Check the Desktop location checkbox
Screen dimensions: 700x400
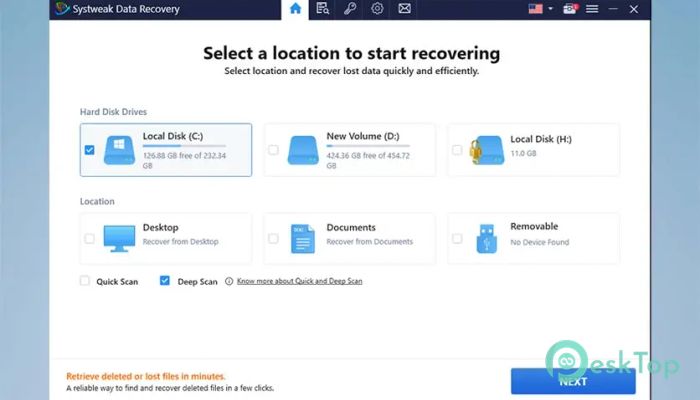point(89,238)
